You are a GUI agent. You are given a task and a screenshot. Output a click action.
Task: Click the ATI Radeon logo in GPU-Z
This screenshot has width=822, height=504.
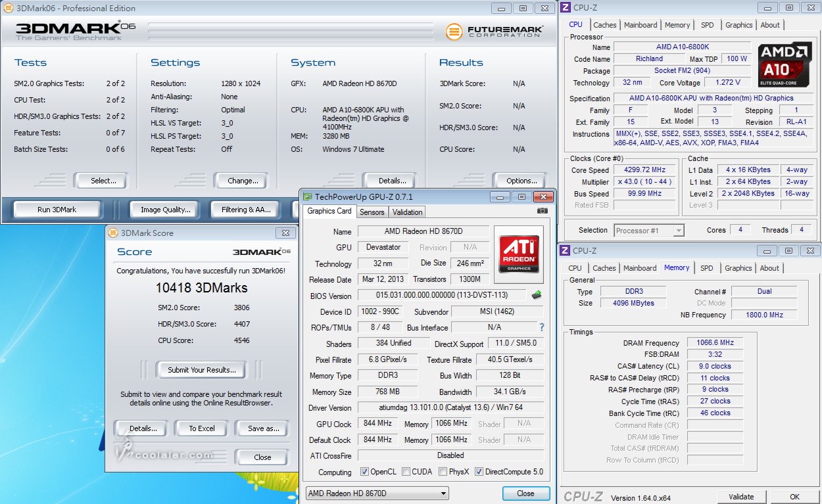pyautogui.click(x=519, y=256)
